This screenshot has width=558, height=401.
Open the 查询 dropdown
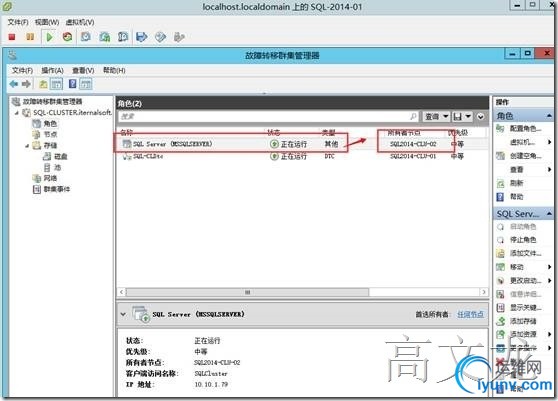(437, 116)
